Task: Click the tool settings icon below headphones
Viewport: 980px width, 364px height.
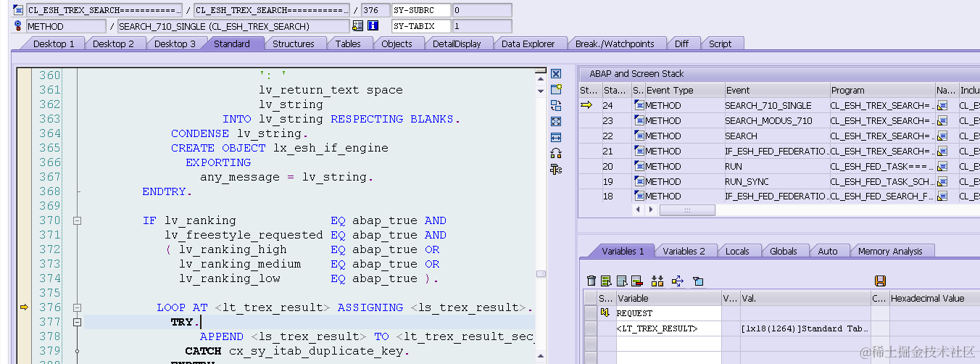Action: [x=556, y=170]
